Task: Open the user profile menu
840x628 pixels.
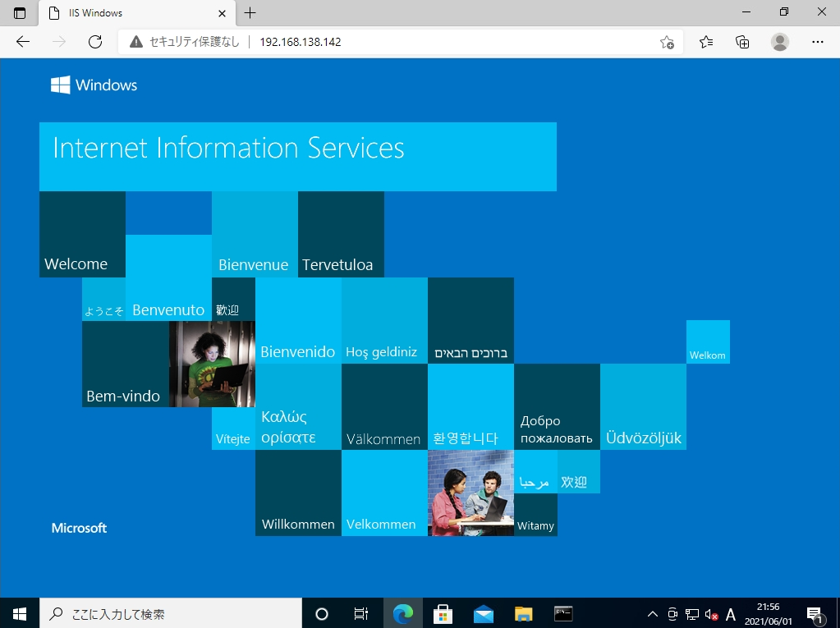Action: (x=780, y=42)
